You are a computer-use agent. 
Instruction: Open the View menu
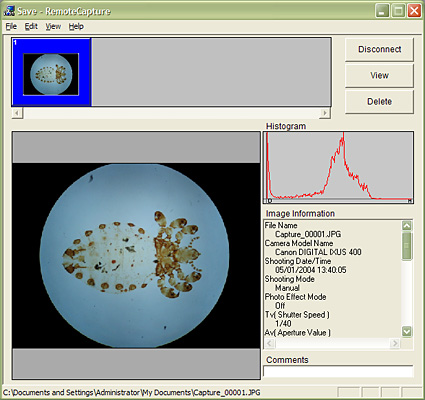coord(53,26)
